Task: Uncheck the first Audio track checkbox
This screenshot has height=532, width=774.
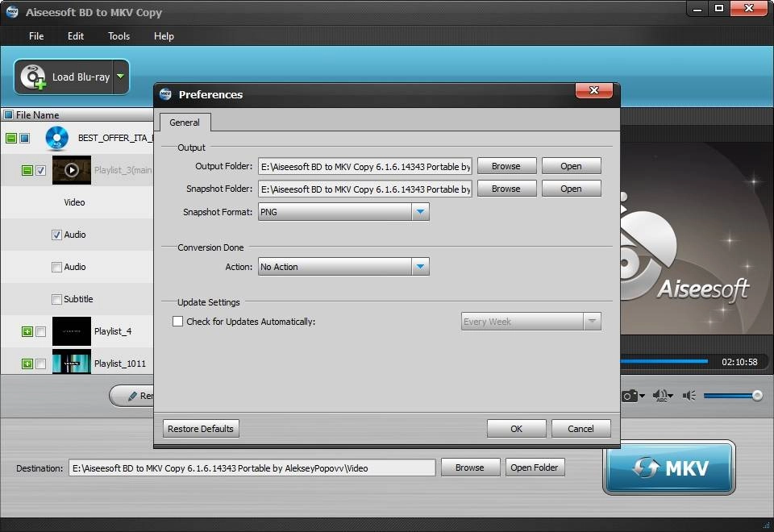Action: coord(56,235)
